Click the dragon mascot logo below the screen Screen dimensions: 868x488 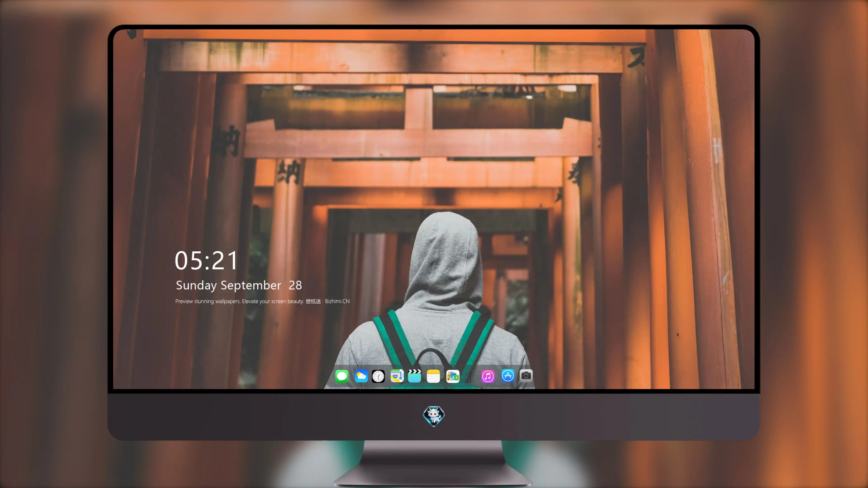pyautogui.click(x=434, y=416)
